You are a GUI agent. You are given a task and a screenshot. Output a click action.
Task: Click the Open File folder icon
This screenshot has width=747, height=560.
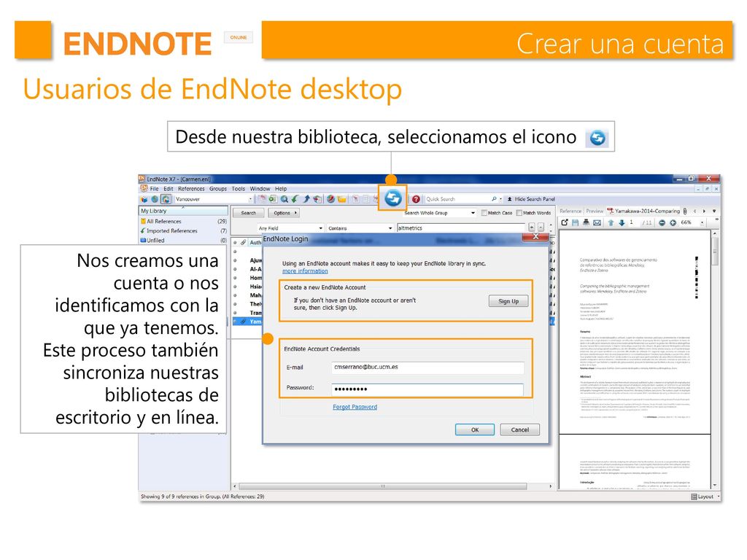point(341,199)
